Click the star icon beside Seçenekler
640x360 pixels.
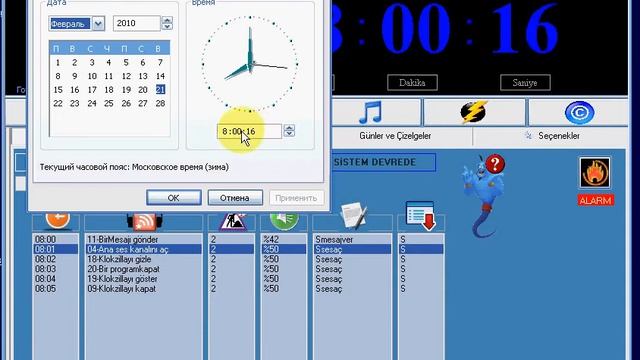(528, 136)
